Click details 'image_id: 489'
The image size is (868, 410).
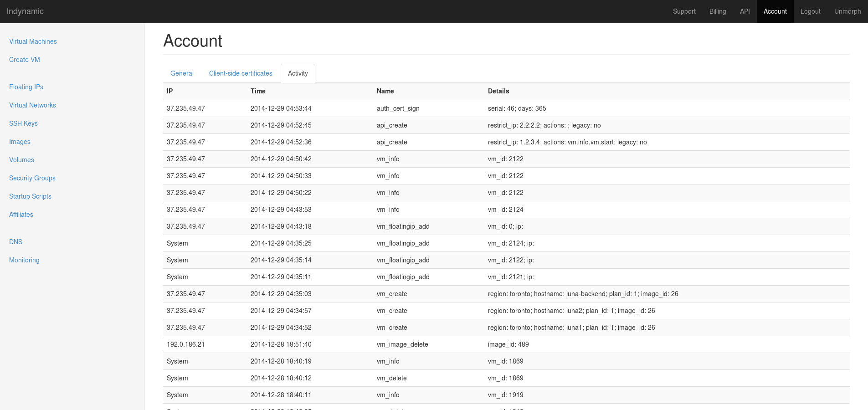point(508,344)
